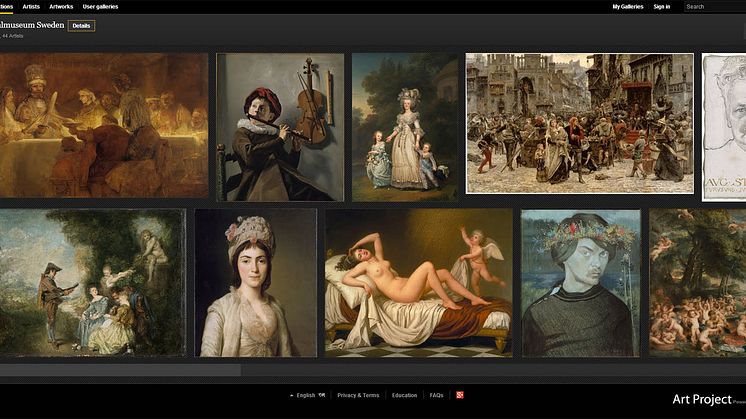Open the FAQs link

(436, 395)
